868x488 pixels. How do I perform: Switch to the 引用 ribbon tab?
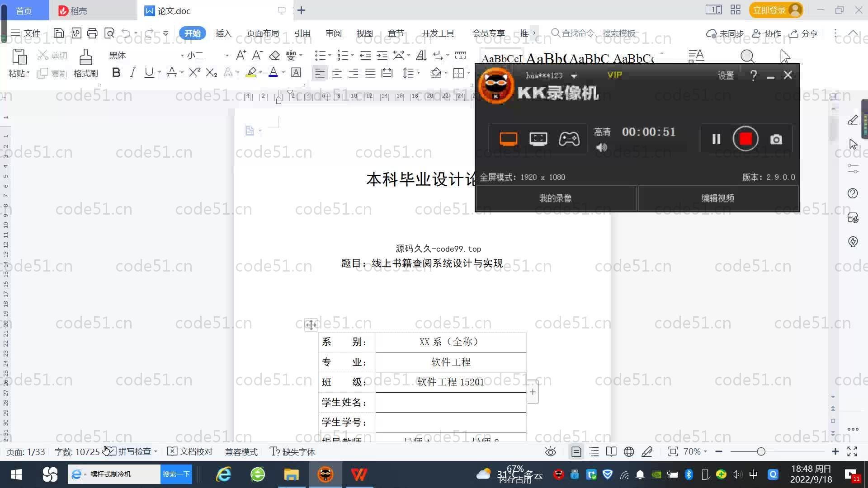tap(302, 33)
